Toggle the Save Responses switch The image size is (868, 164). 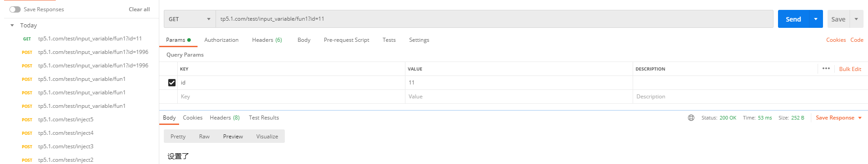coord(15,9)
